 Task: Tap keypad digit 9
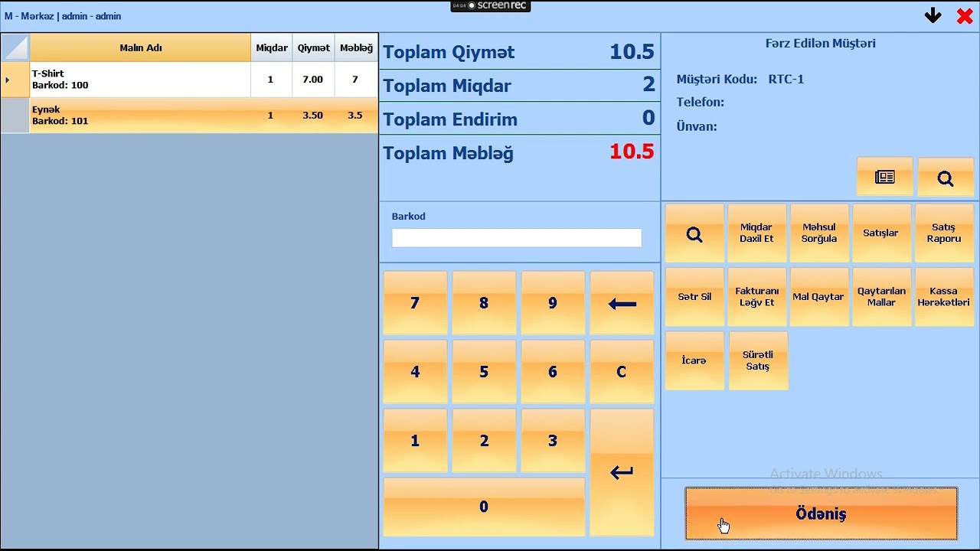(x=553, y=303)
